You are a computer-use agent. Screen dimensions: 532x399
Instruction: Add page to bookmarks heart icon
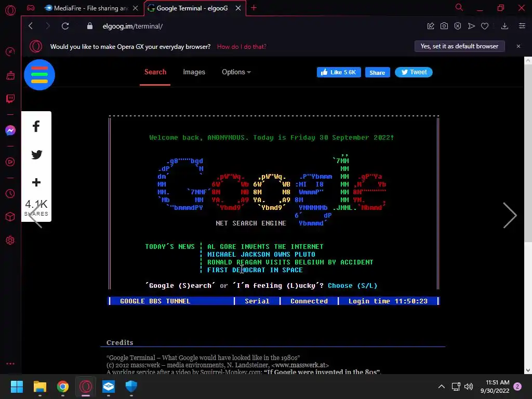click(x=485, y=26)
